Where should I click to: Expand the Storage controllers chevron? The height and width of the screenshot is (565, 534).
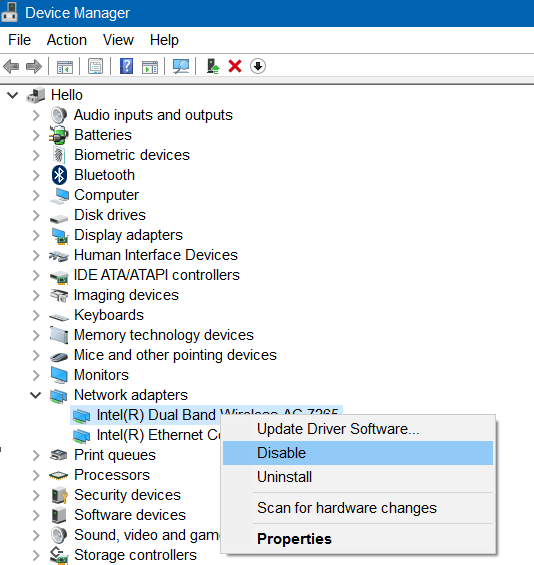[x=36, y=555]
